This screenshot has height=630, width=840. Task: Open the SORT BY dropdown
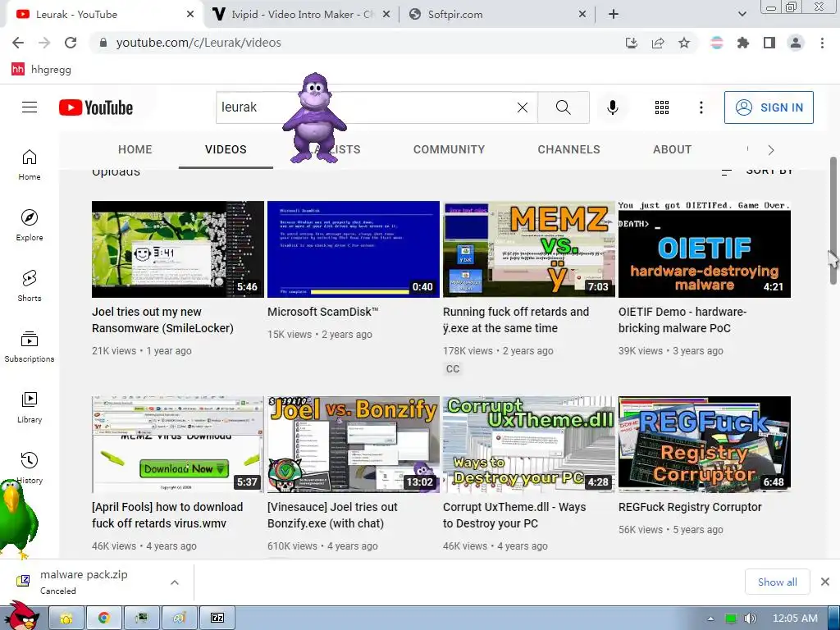(756, 171)
